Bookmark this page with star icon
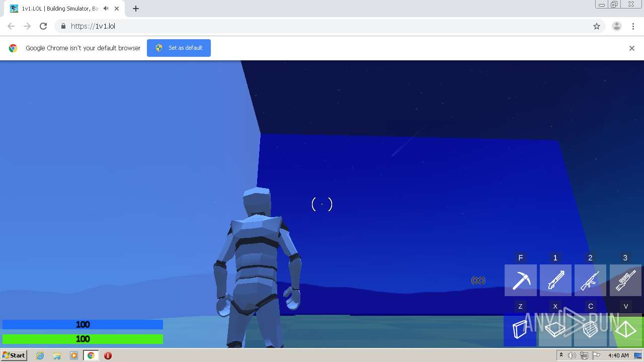 (597, 26)
